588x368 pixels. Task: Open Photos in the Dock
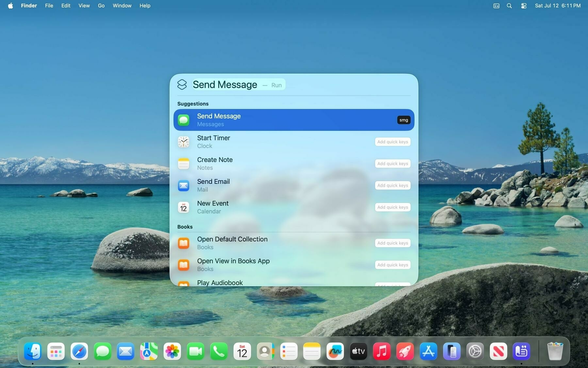coord(172,351)
